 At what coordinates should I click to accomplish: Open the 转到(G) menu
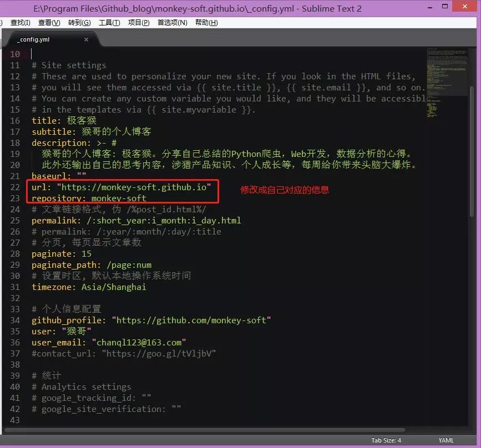(79, 22)
